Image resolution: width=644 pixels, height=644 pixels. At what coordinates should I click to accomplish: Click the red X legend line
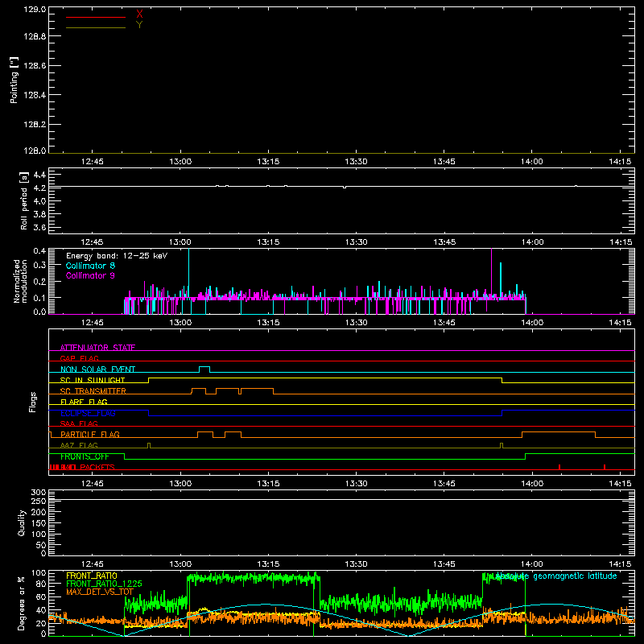[x=96, y=17]
